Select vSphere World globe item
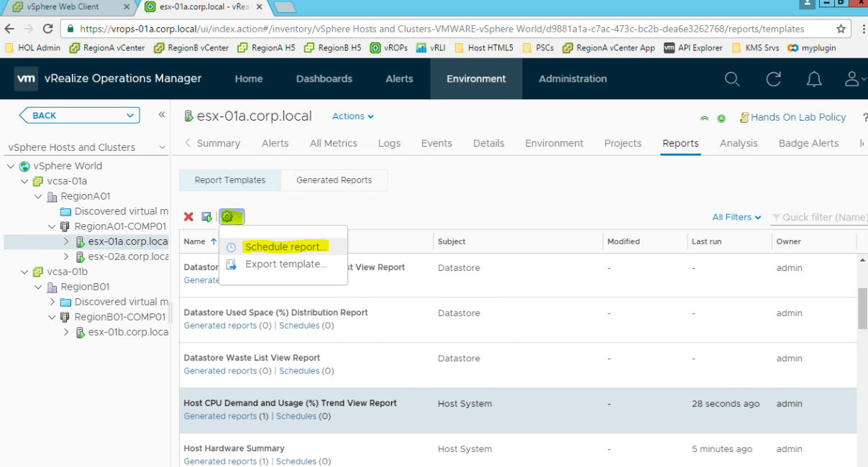This screenshot has width=868, height=467. [68, 166]
